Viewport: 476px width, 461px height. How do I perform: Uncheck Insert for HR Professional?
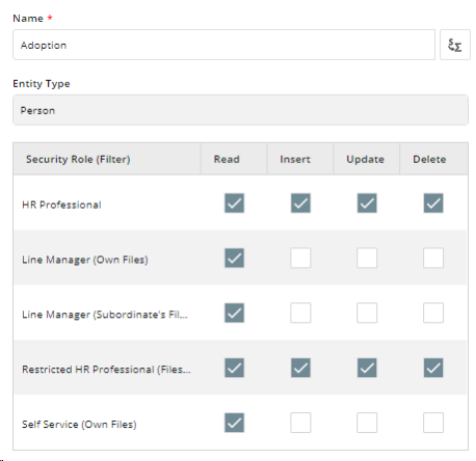300,203
